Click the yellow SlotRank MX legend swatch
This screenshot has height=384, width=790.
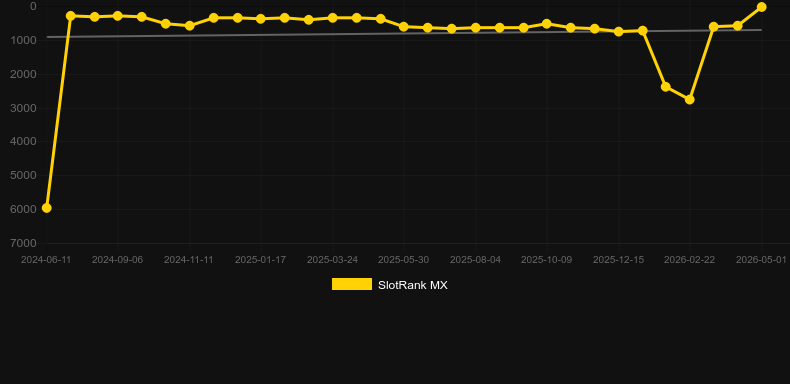[352, 284]
